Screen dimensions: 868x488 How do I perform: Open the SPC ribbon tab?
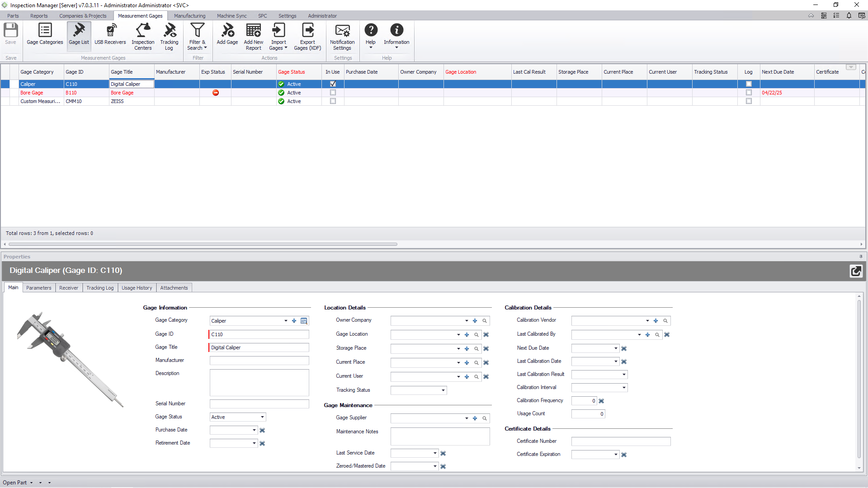(263, 16)
